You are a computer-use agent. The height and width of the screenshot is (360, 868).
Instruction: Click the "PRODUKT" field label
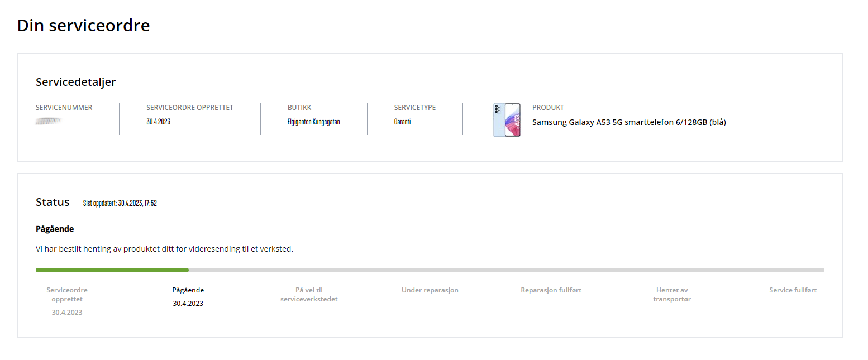click(549, 108)
